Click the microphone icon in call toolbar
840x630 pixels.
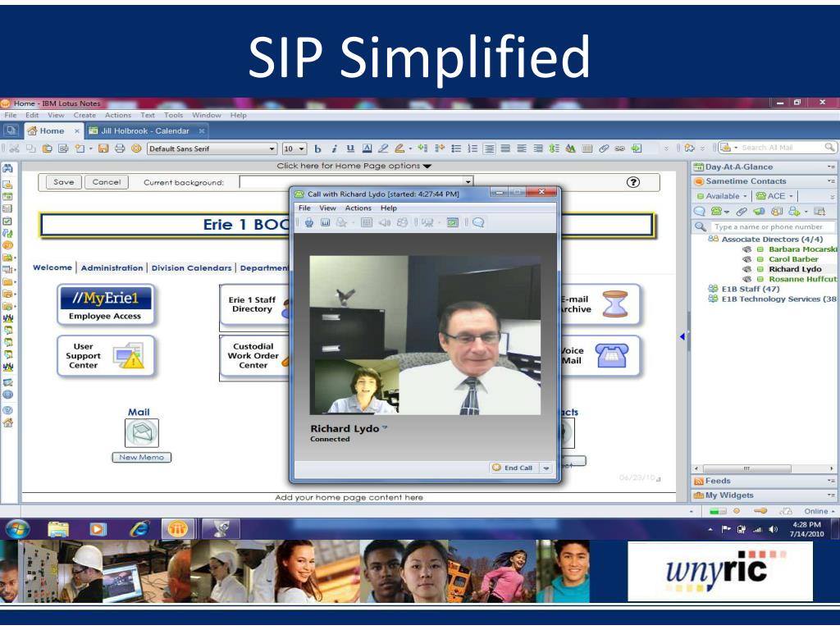pyautogui.click(x=309, y=222)
